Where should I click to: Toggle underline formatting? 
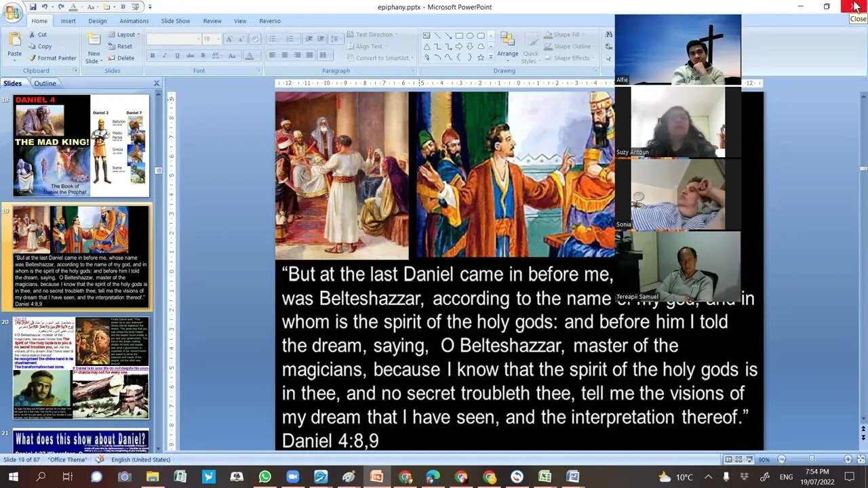click(x=178, y=56)
